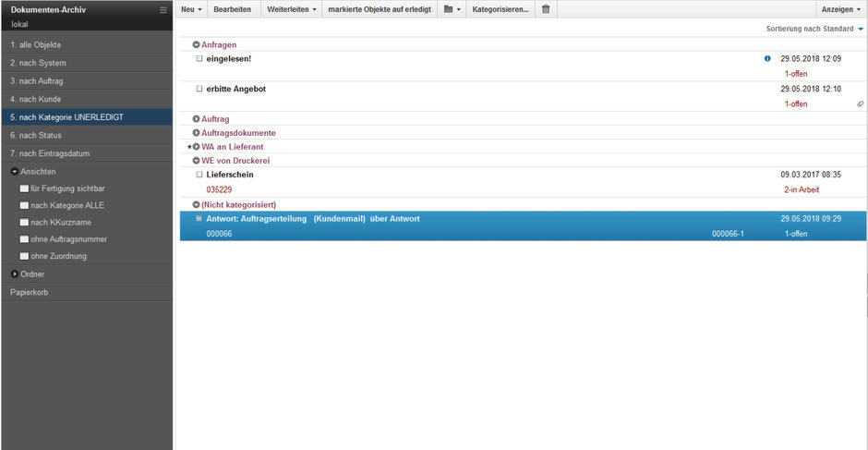Expand the Auftragsdokumente category

(196, 134)
